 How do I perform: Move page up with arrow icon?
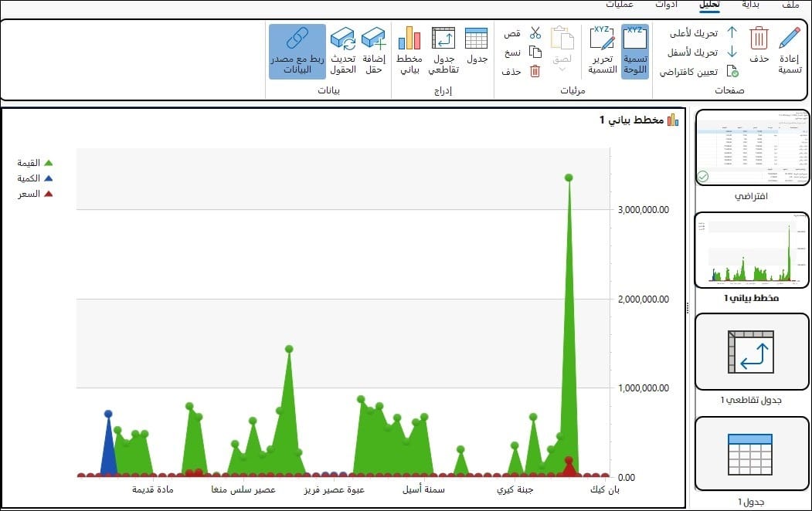[732, 32]
